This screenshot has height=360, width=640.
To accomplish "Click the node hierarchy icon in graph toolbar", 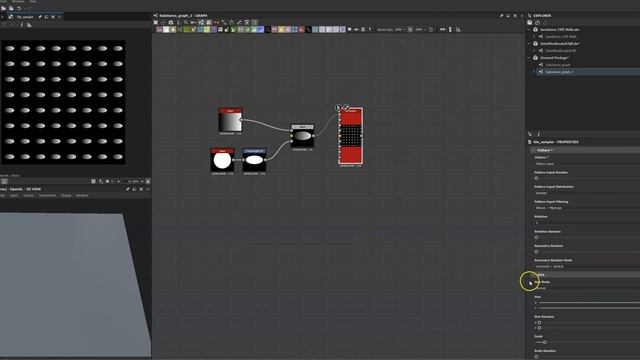I will click(201, 22).
